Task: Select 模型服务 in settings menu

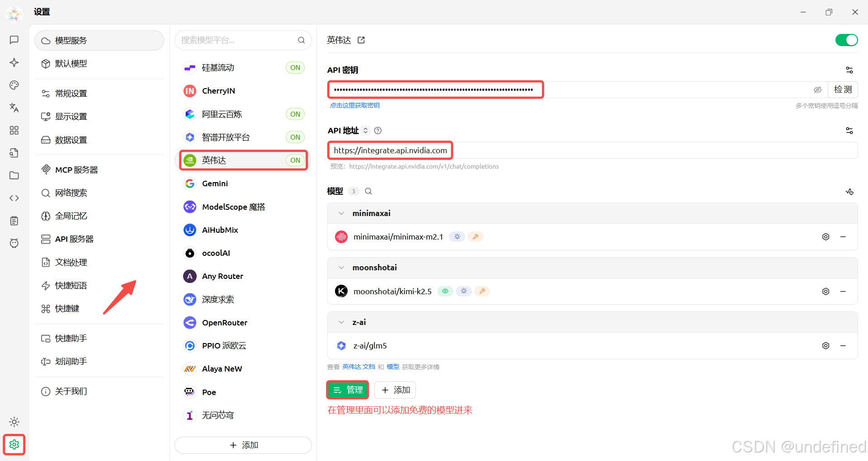Action: pyautogui.click(x=99, y=41)
